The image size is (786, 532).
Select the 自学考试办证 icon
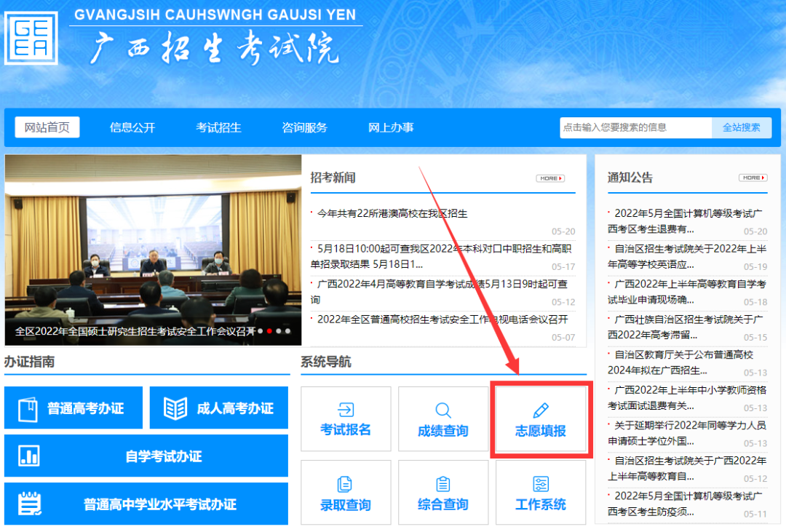146,456
